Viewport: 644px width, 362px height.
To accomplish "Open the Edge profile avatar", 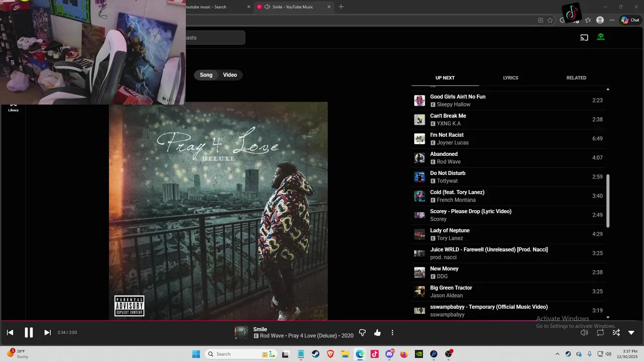I will [x=600, y=20].
